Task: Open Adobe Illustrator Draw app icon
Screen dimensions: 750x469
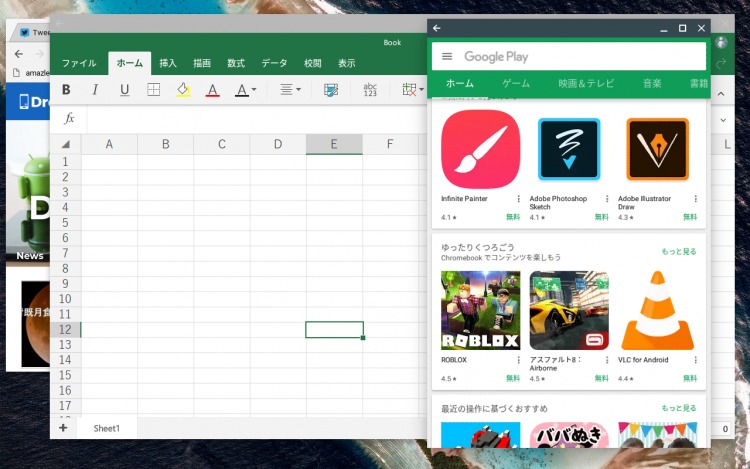Action: tap(657, 149)
